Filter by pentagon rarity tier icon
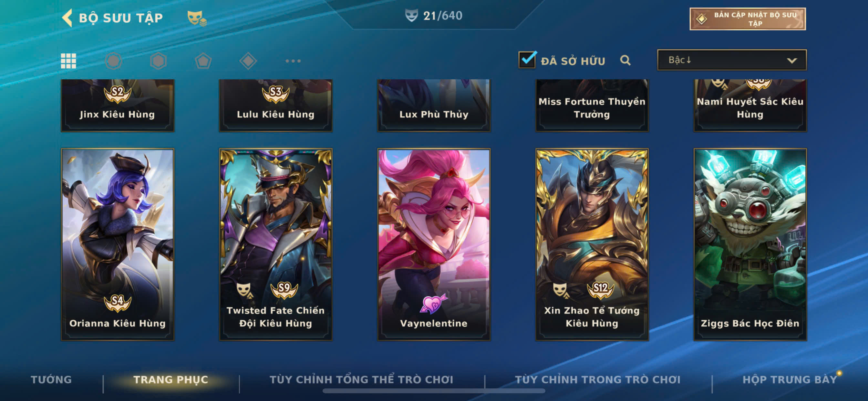The height and width of the screenshot is (401, 868). 203,61
